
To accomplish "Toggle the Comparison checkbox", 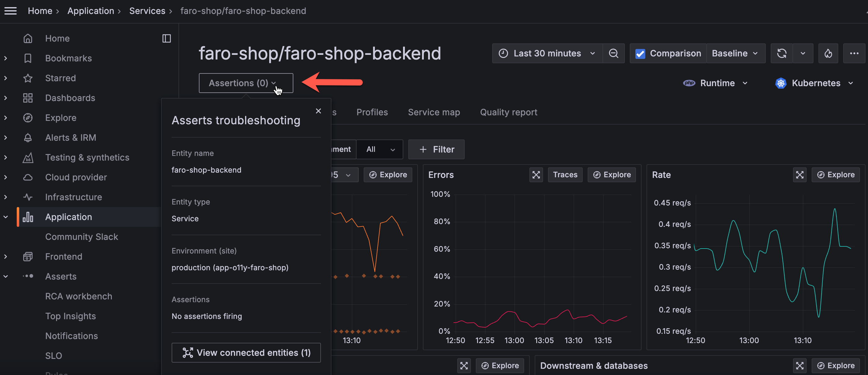I will click(640, 54).
